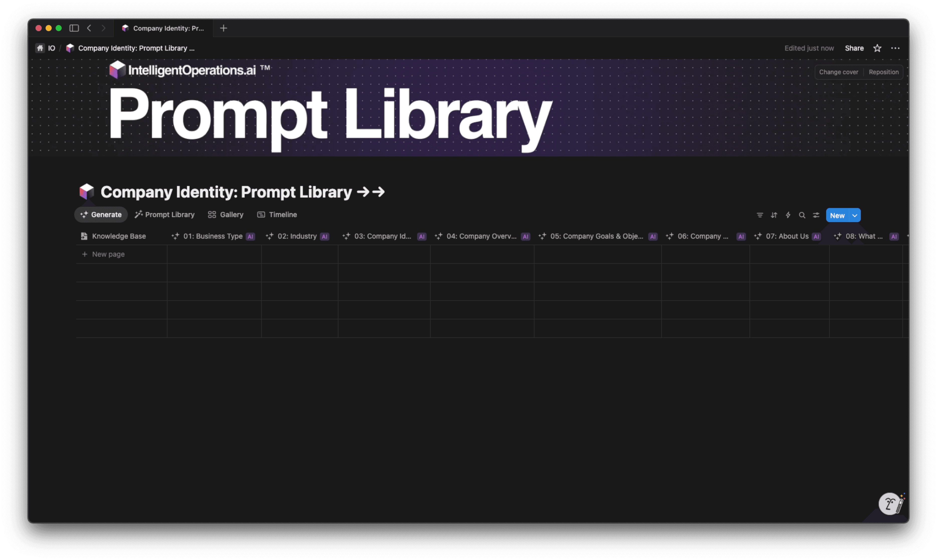Screen dimensions: 937x560
Task: Open the database search magnifier icon
Action: [x=802, y=215]
